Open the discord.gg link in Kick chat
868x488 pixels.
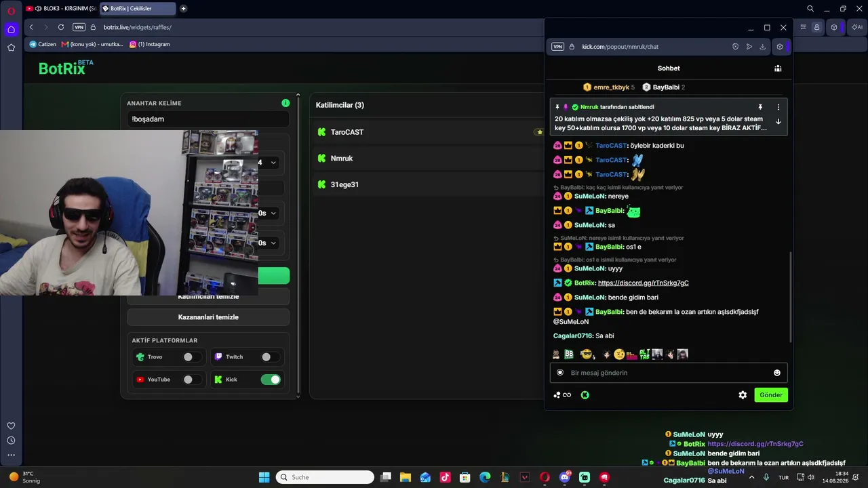point(644,283)
